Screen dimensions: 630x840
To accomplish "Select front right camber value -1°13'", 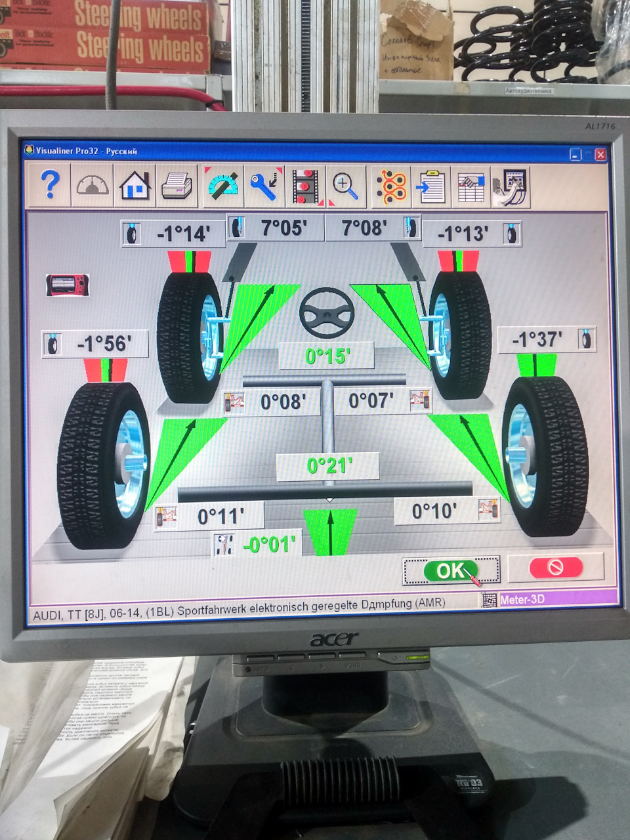I will click(x=463, y=234).
